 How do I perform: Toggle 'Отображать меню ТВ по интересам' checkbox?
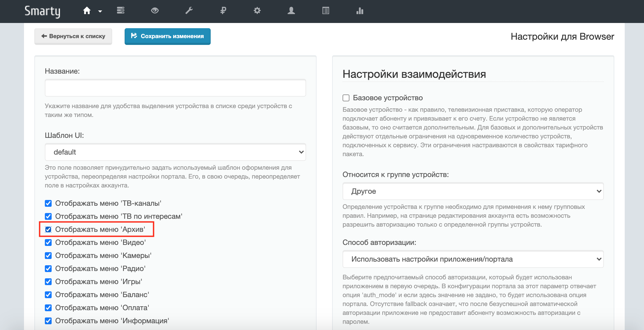coord(48,216)
